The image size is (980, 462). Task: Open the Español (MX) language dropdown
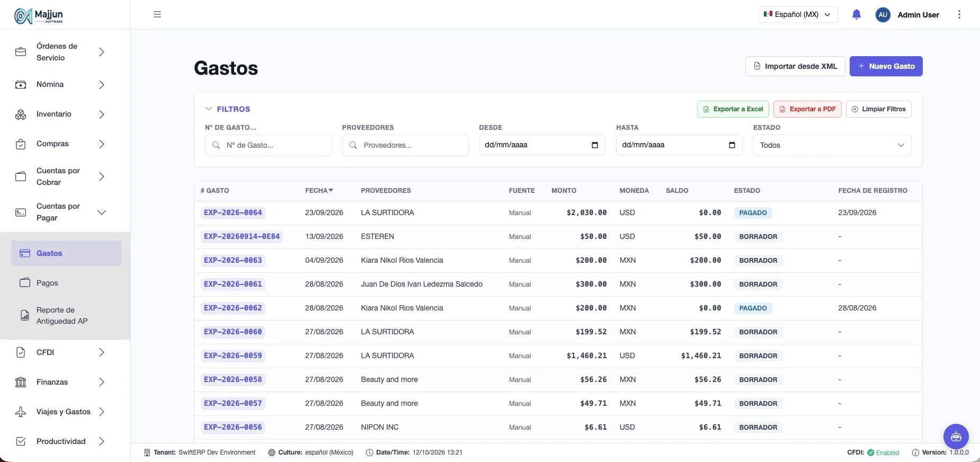pyautogui.click(x=798, y=15)
